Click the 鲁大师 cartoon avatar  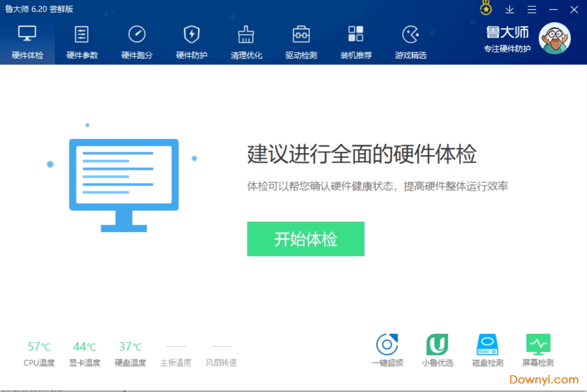tap(554, 38)
